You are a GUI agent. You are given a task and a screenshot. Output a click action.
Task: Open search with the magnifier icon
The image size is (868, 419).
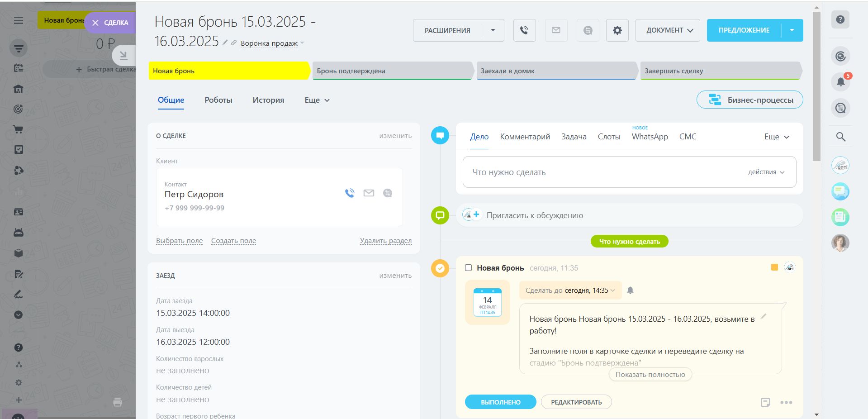[x=840, y=137]
